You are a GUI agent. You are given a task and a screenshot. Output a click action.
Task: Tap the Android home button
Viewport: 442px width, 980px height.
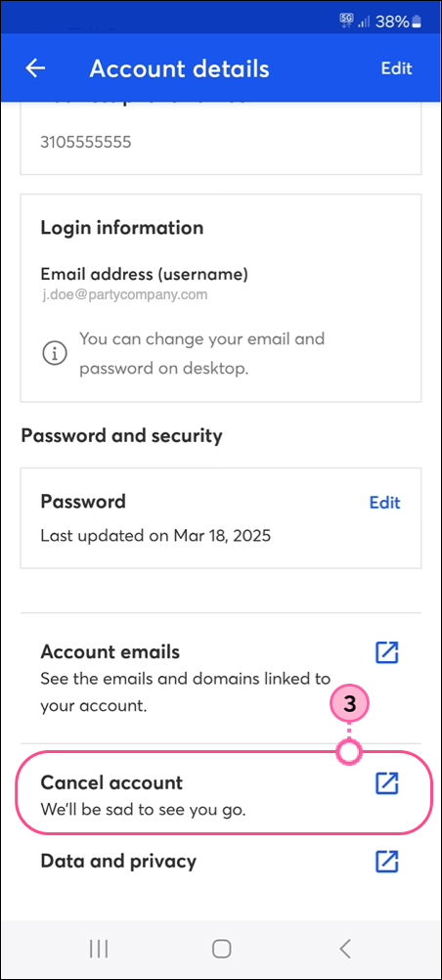click(x=221, y=949)
